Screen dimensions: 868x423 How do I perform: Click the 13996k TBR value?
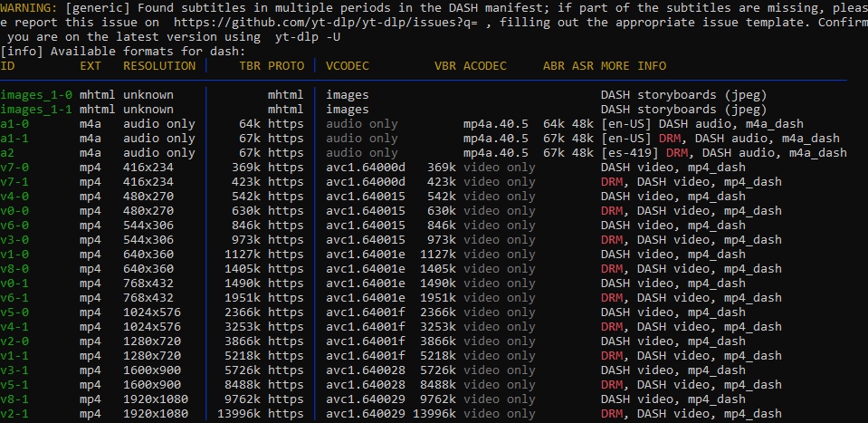239,414
